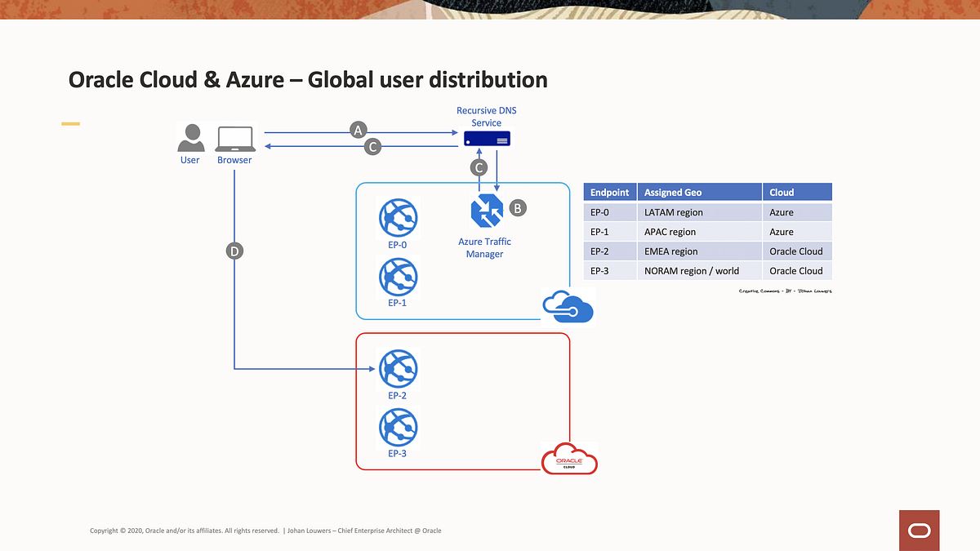Select the Endpoint column header
The width and height of the screenshot is (980, 551).
tap(609, 192)
